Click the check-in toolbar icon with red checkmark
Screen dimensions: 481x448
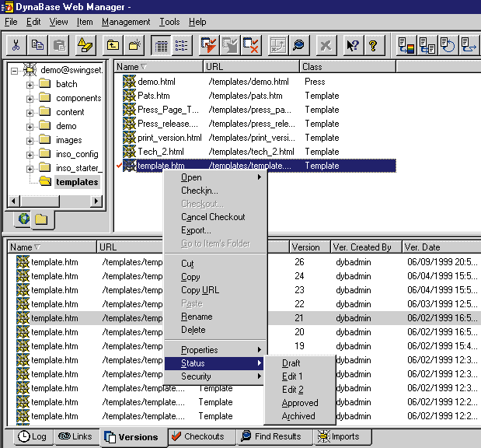[x=208, y=45]
